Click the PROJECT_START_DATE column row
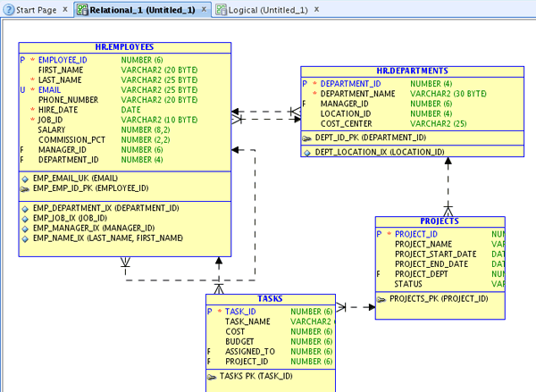 coord(436,254)
